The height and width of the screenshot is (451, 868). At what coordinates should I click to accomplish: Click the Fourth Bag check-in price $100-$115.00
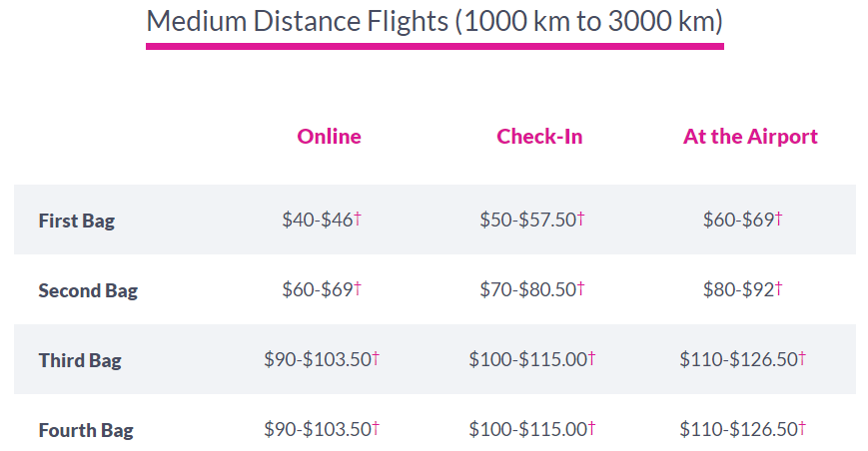pos(528,429)
